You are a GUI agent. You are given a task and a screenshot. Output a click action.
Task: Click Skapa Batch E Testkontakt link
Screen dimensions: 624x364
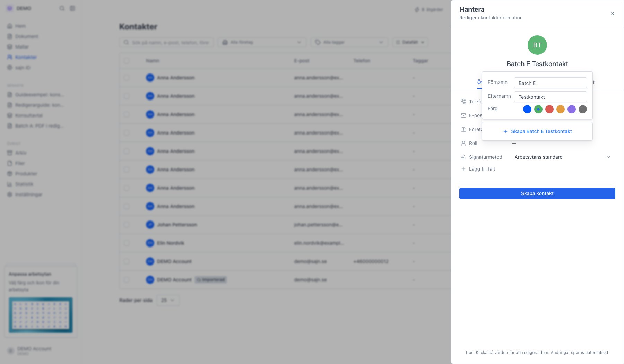[537, 131]
